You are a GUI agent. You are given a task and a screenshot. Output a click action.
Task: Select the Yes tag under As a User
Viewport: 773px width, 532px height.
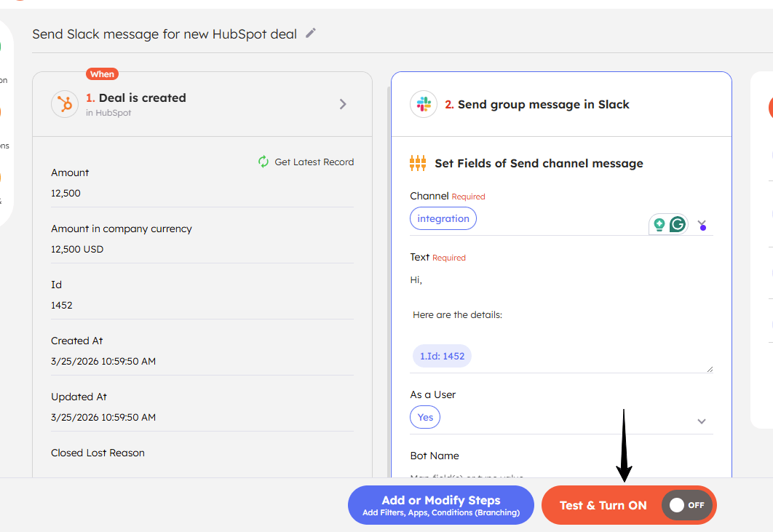425,417
